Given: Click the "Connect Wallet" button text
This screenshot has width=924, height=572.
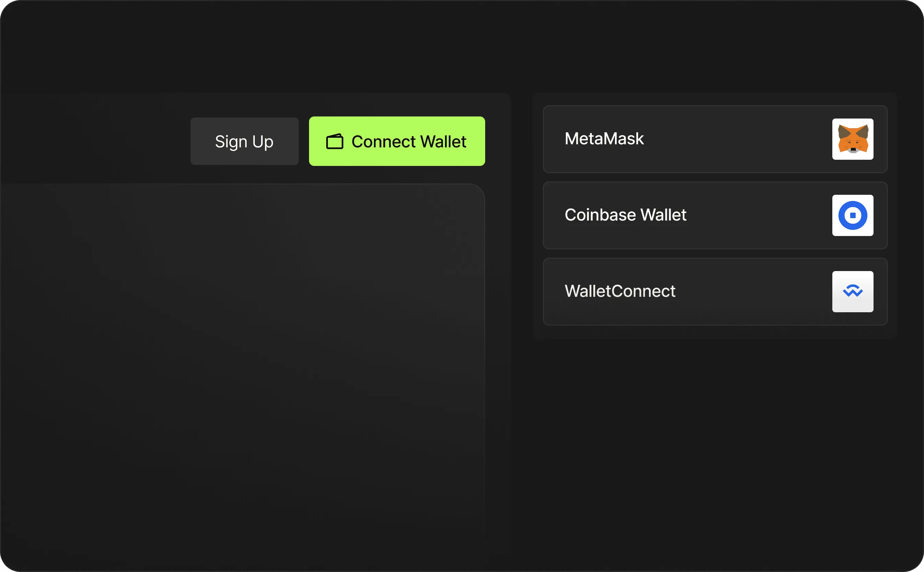Looking at the screenshot, I should 409,142.
